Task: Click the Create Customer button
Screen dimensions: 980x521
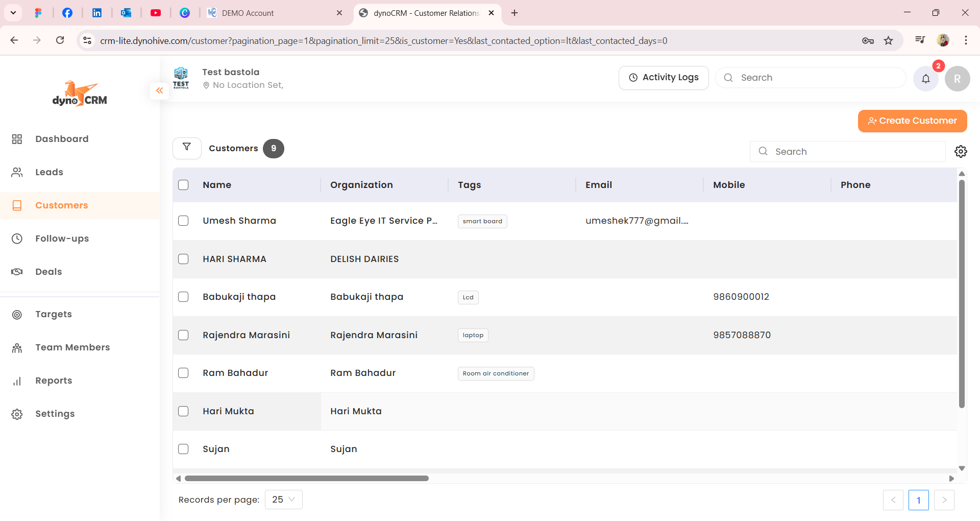Action: (912, 121)
